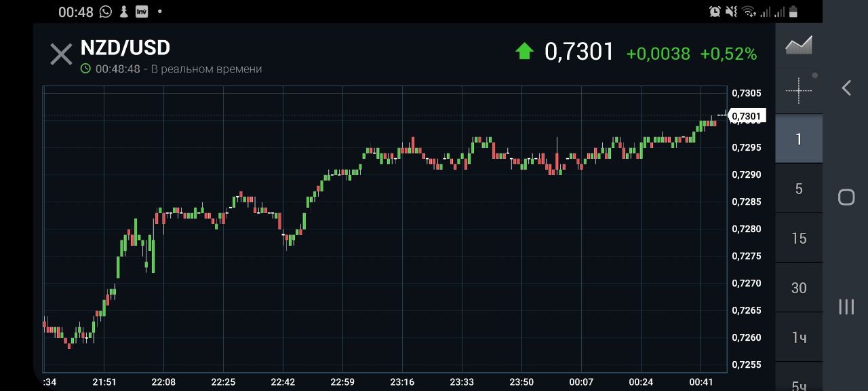Tap the green up arrow price indicator
Screen dimensions: 868x391
click(x=525, y=52)
